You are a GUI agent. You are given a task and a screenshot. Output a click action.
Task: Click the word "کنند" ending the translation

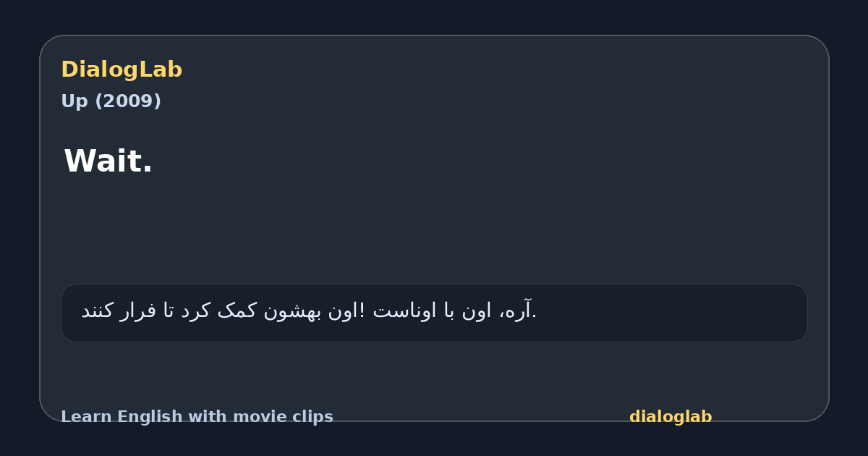tap(98, 311)
